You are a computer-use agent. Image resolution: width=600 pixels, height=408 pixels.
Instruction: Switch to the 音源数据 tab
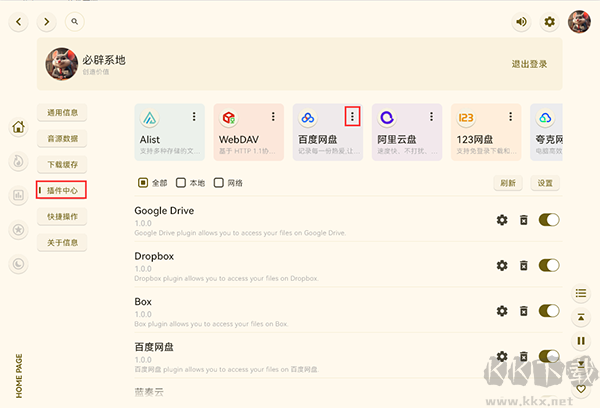click(62, 139)
